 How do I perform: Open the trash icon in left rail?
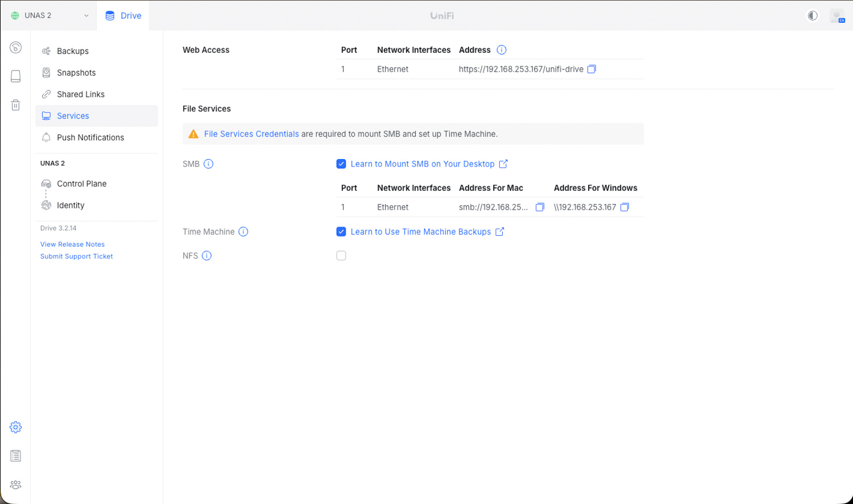(15, 105)
